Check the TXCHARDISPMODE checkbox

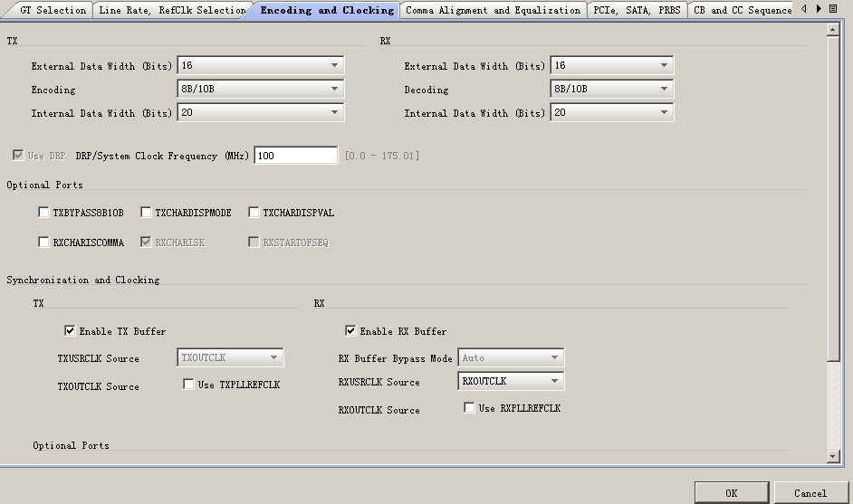146,213
